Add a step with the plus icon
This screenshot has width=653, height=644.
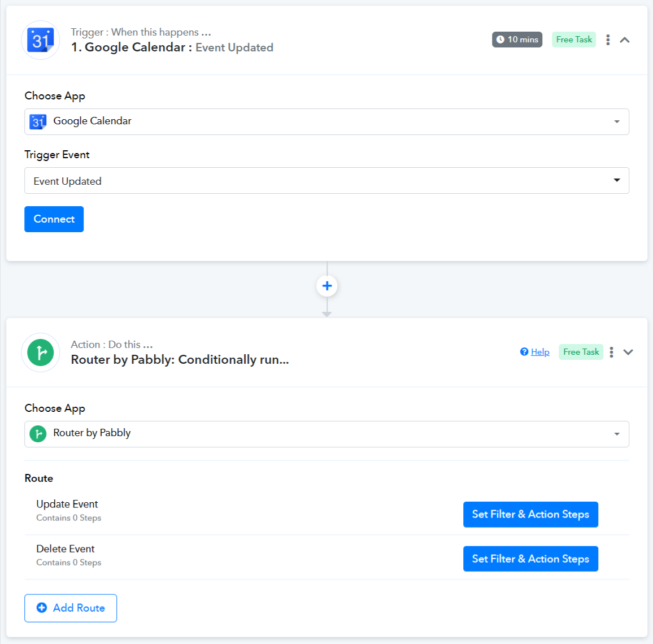click(327, 286)
